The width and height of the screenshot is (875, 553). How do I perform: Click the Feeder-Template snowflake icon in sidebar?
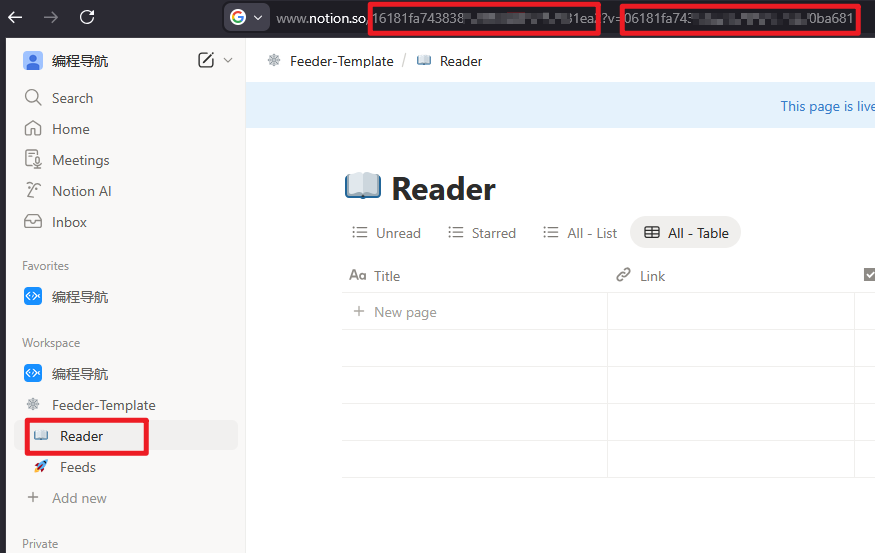point(33,404)
